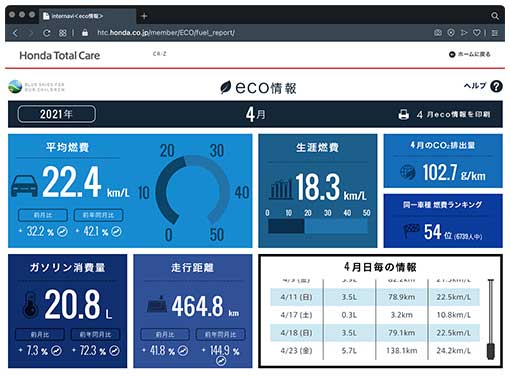Open the browser sidebar menu icon

coord(495,33)
